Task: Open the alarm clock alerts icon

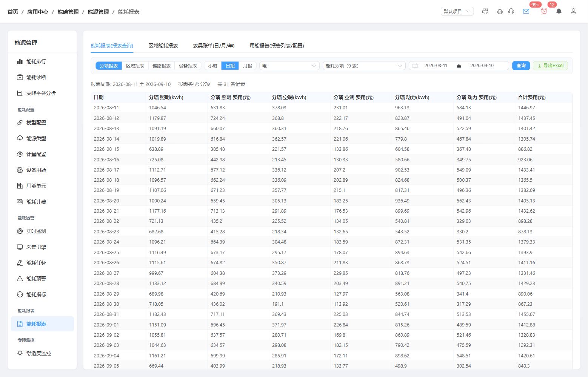Action: click(x=544, y=11)
